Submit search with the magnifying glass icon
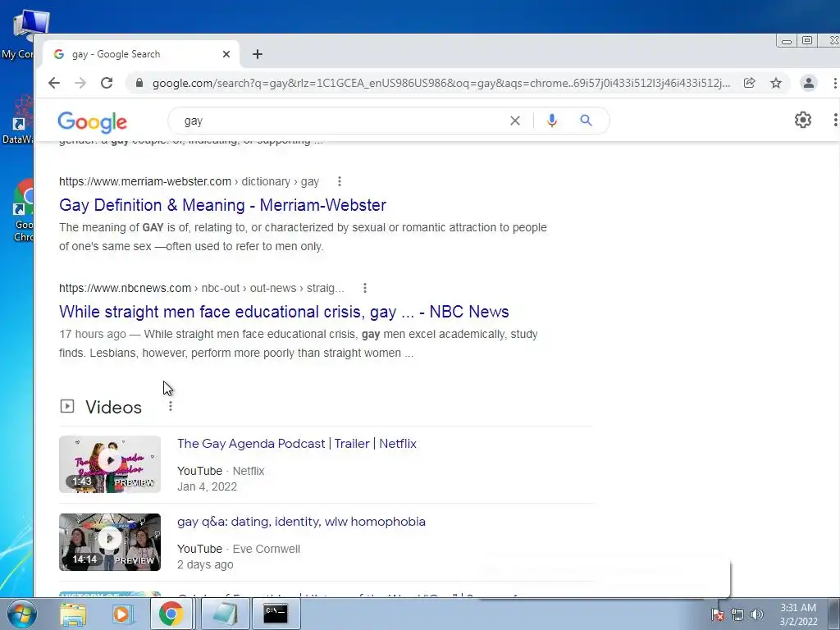This screenshot has width=840, height=630. coord(586,121)
